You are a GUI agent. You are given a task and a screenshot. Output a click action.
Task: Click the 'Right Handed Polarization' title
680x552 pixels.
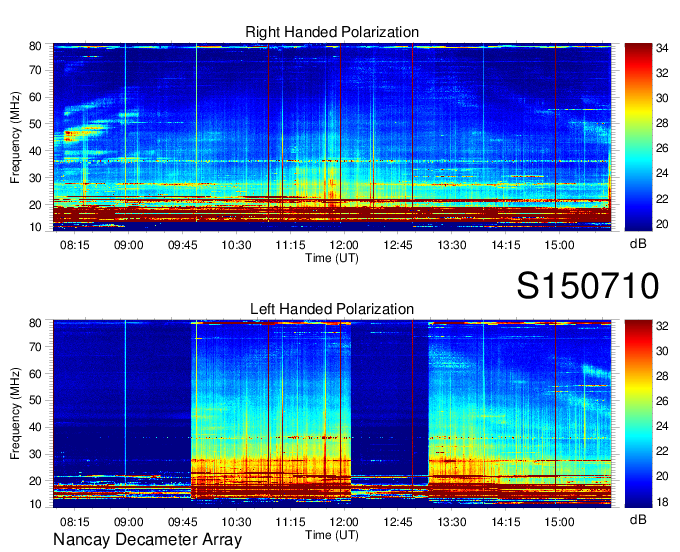tap(332, 32)
